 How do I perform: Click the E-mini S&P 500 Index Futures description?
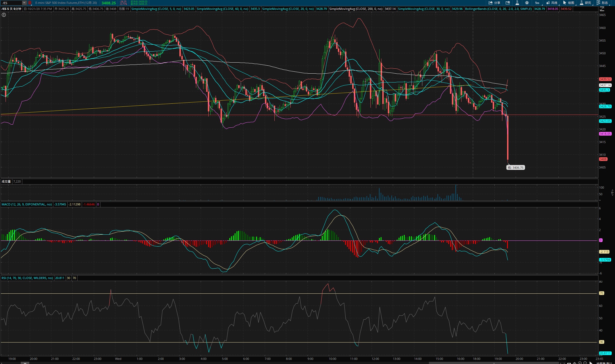click(x=66, y=3)
